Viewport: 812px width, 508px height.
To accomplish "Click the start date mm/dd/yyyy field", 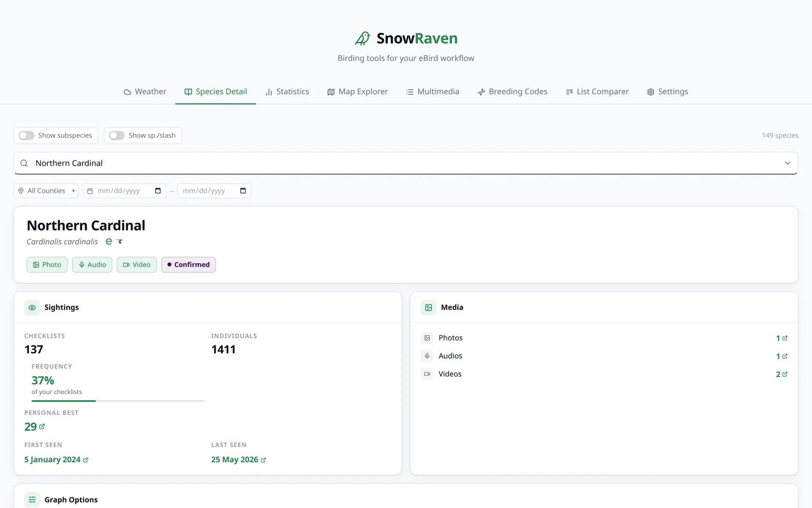I will coord(119,191).
